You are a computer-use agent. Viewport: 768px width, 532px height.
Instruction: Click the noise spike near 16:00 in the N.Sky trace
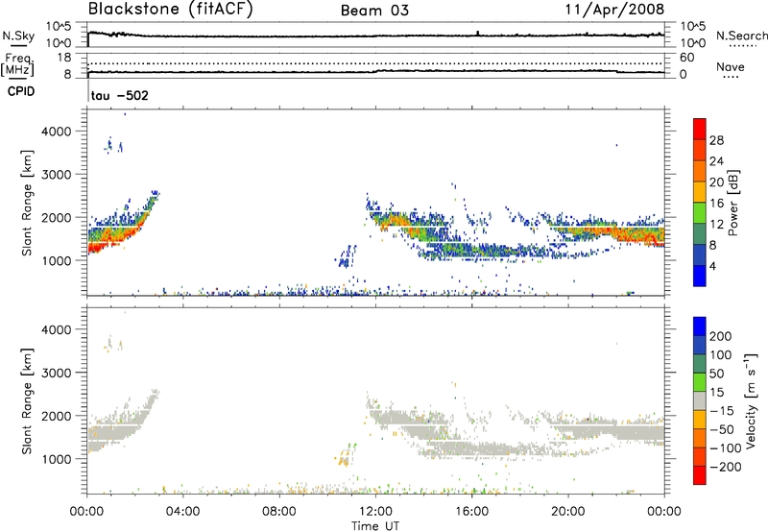click(477, 34)
